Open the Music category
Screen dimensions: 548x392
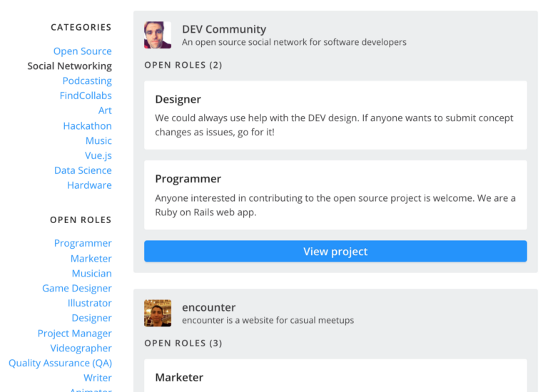98,140
